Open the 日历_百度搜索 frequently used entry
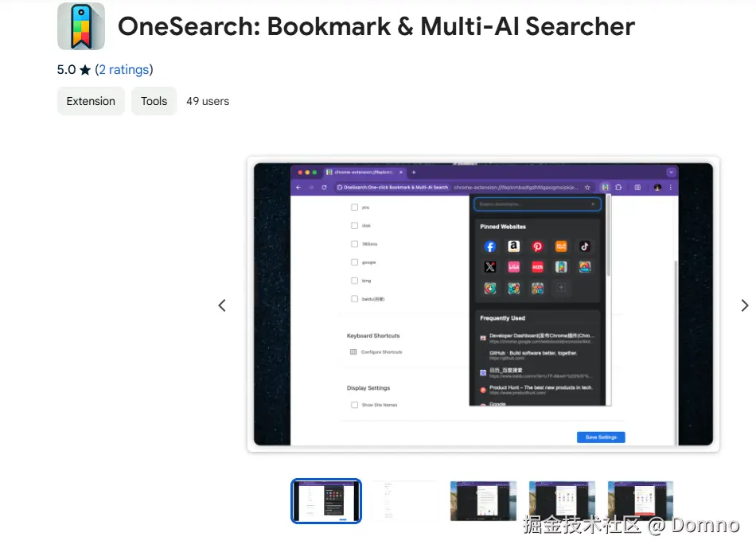Viewport: 756px width, 552px height. coord(537,373)
